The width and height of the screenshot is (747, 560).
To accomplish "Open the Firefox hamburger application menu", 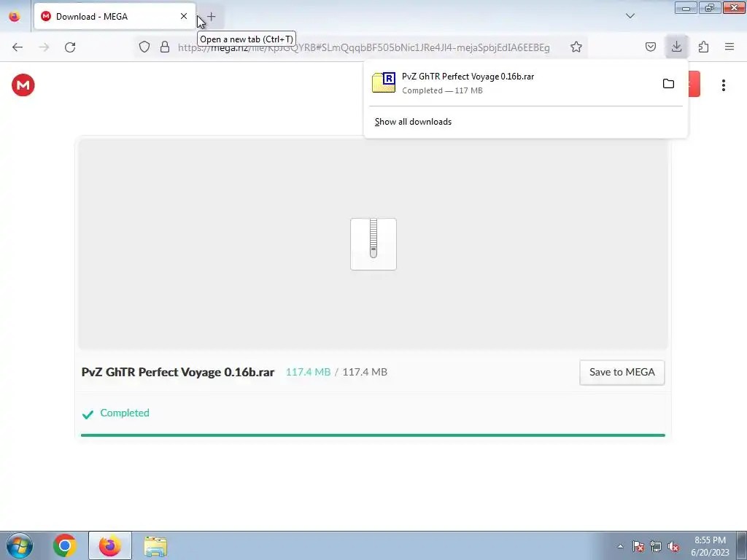I will (729, 47).
